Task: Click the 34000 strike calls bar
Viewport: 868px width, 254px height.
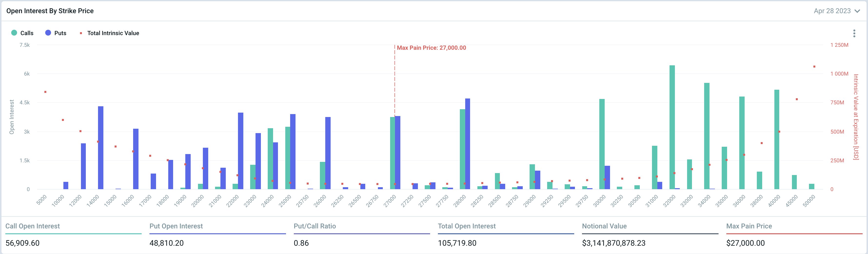Action: [x=707, y=136]
